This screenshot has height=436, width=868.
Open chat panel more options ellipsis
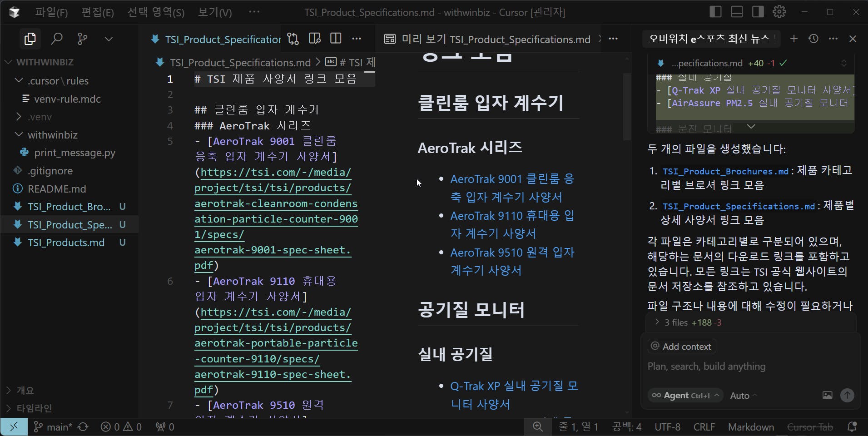click(833, 39)
